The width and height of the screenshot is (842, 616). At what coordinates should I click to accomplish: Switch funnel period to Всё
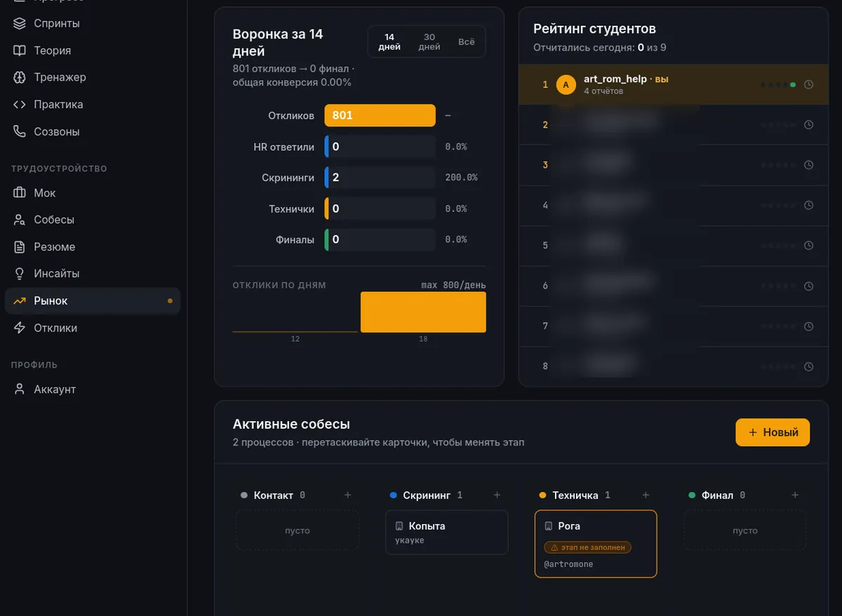pos(467,42)
